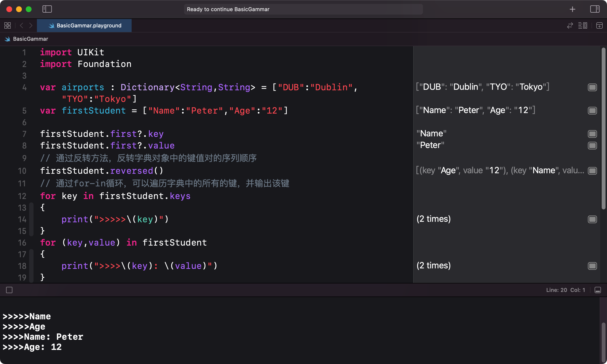Click the editor vertical scrollbar

point(604,129)
